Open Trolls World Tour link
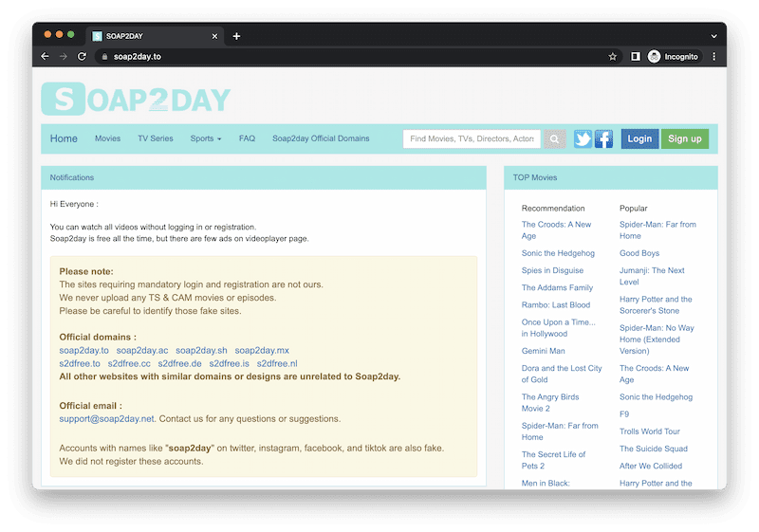This screenshot has height=532, width=759. pos(650,431)
